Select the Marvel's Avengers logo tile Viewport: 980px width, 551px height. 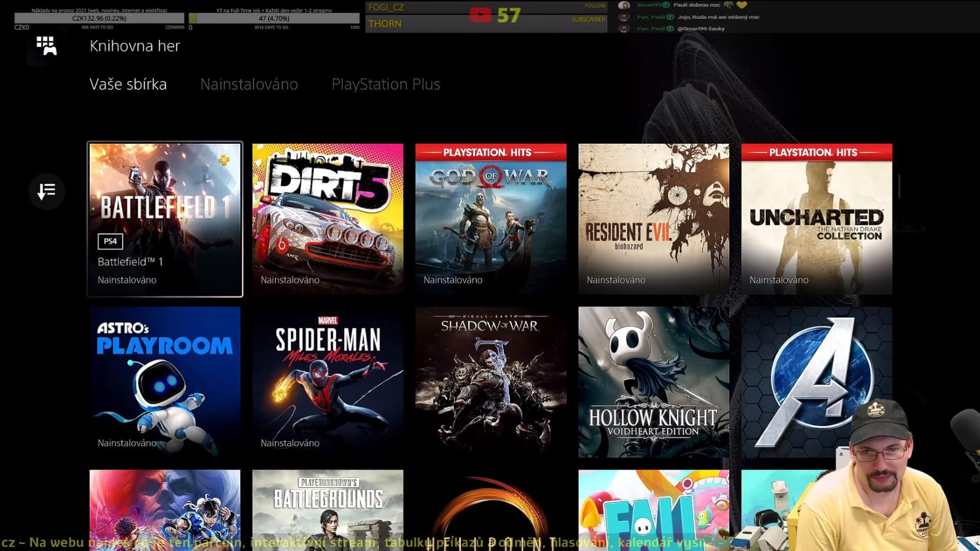click(x=799, y=364)
